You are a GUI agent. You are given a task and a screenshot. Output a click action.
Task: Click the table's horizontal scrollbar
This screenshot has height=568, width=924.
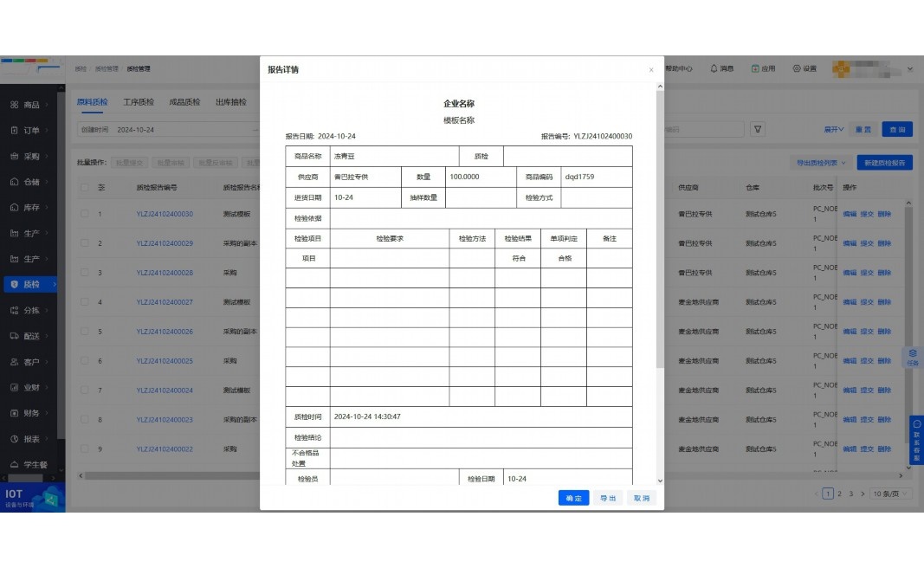(x=174, y=475)
